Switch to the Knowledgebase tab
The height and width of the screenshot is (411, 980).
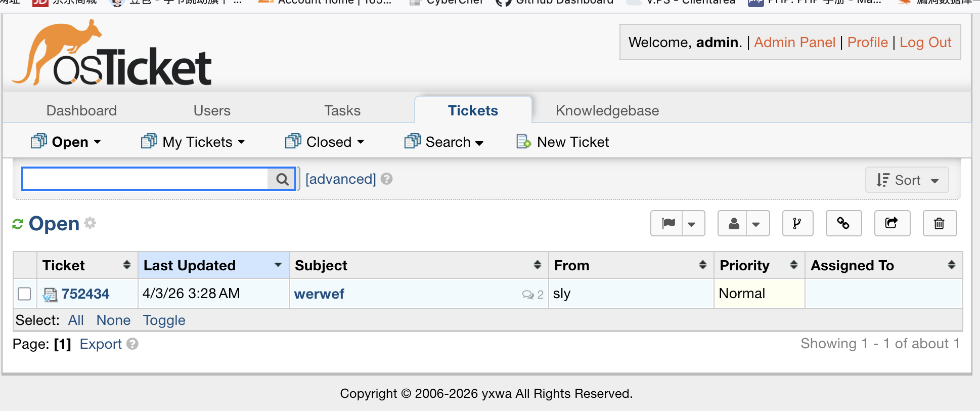(x=607, y=111)
